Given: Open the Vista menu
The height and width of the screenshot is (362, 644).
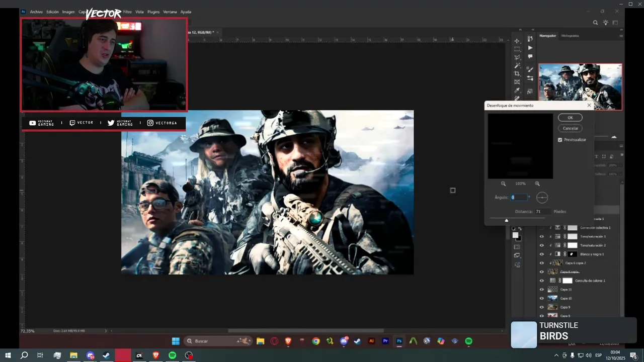Looking at the screenshot, I should (139, 12).
